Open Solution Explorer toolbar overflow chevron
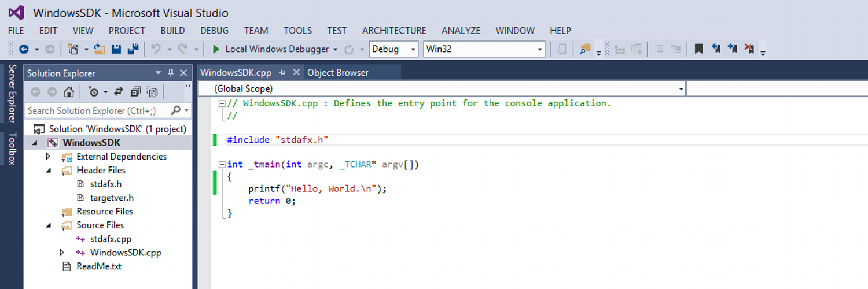 tap(187, 86)
